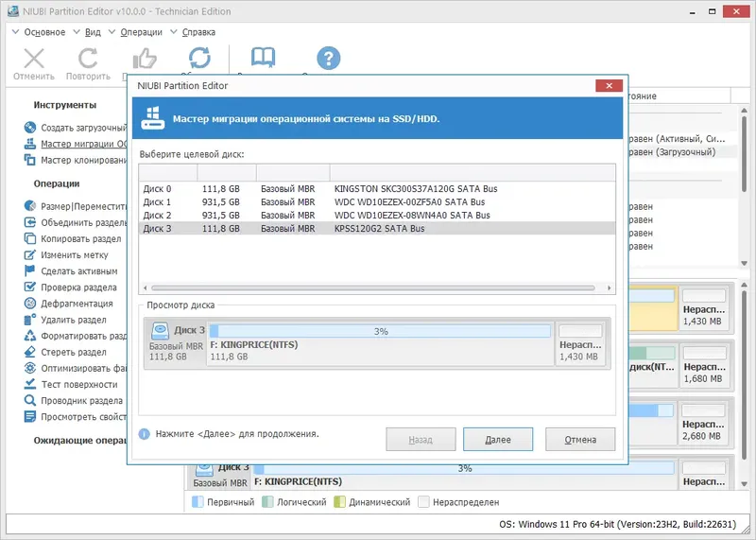
Task: Click down arrow of partition list scrollbar
Action: 744,264
